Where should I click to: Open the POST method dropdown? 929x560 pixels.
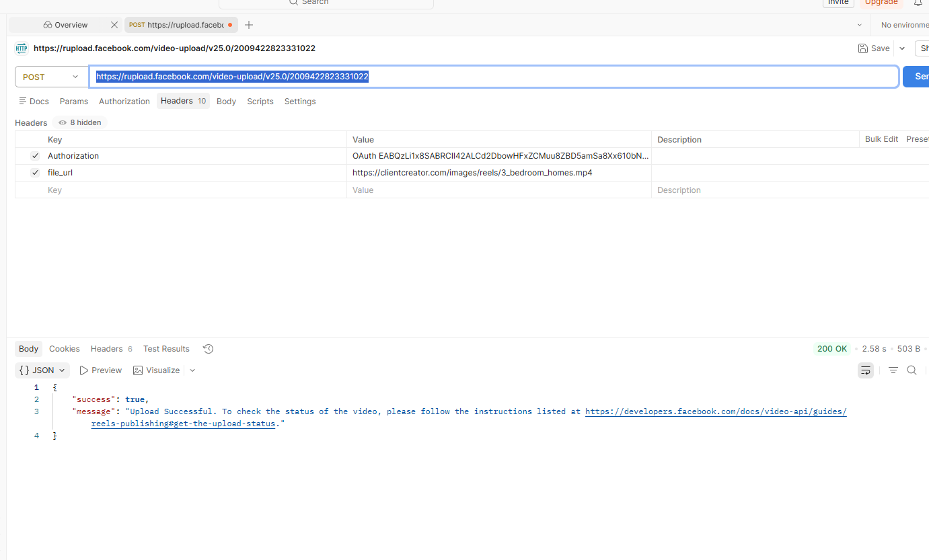(51, 77)
